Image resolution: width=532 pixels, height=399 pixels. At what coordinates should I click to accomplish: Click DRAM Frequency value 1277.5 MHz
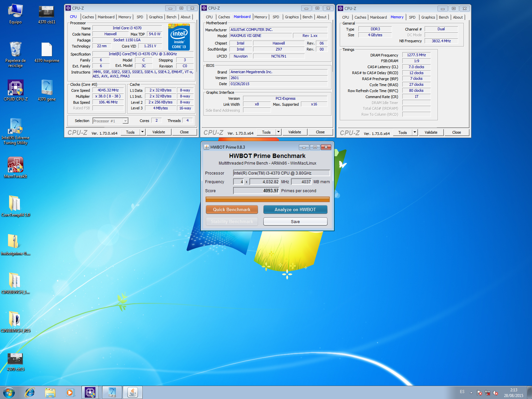[416, 55]
